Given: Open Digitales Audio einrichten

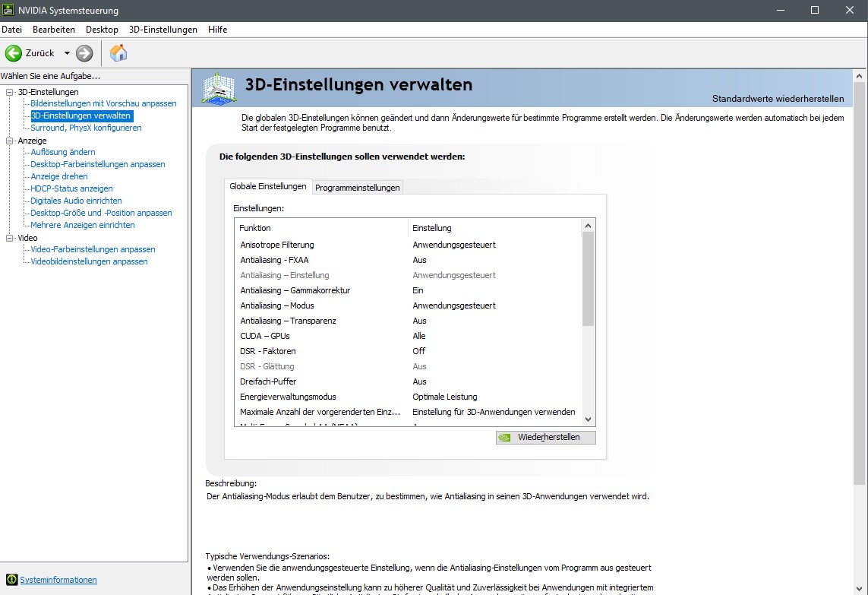Looking at the screenshot, I should coord(76,201).
